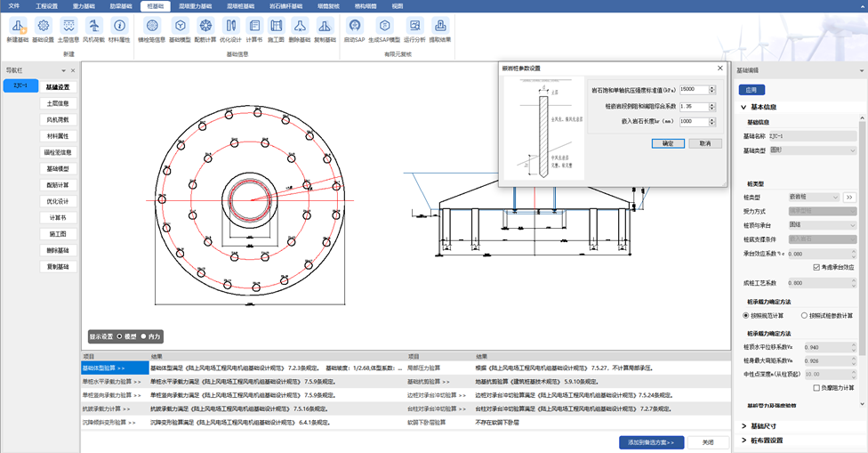Select the 内力 display radio option
868x453 pixels.
(x=143, y=336)
